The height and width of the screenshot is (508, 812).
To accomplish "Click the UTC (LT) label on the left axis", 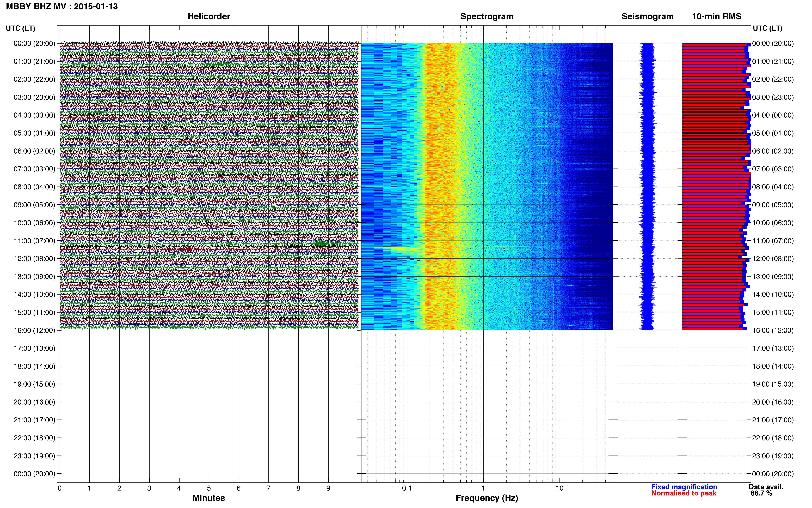I will 21,28.
